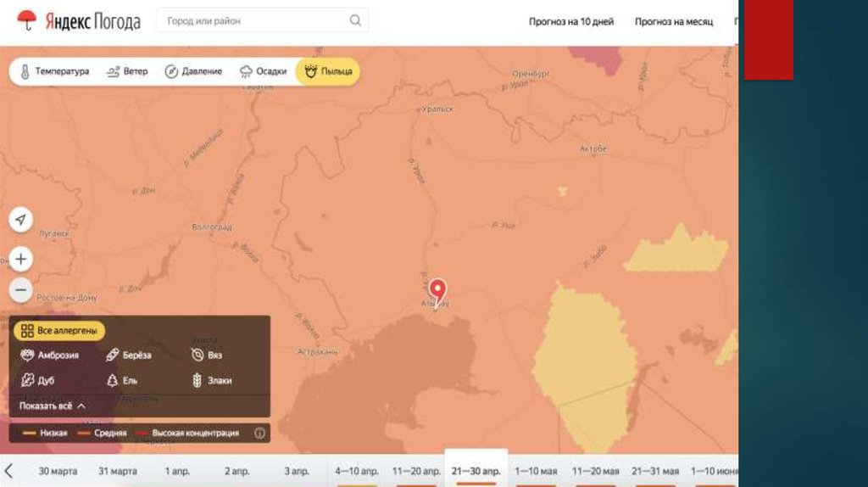Viewport: 868px width, 487px height.
Task: Click the Оренбург city label on map
Action: [531, 74]
